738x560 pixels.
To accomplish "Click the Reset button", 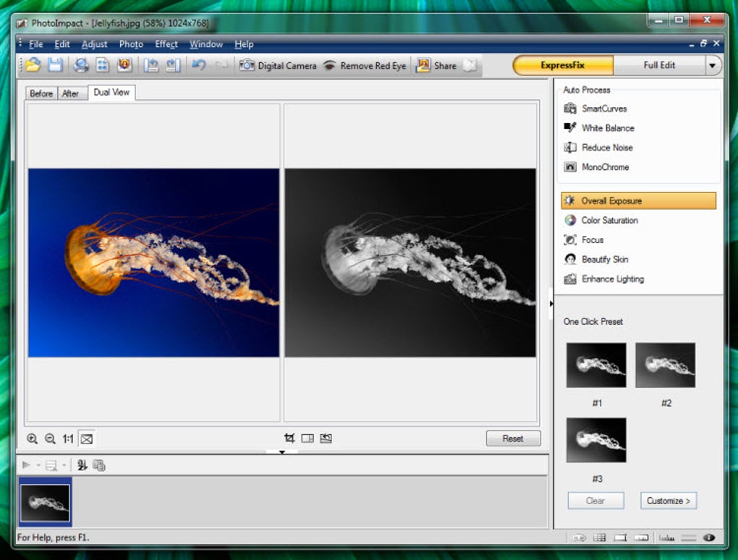I will (513, 438).
